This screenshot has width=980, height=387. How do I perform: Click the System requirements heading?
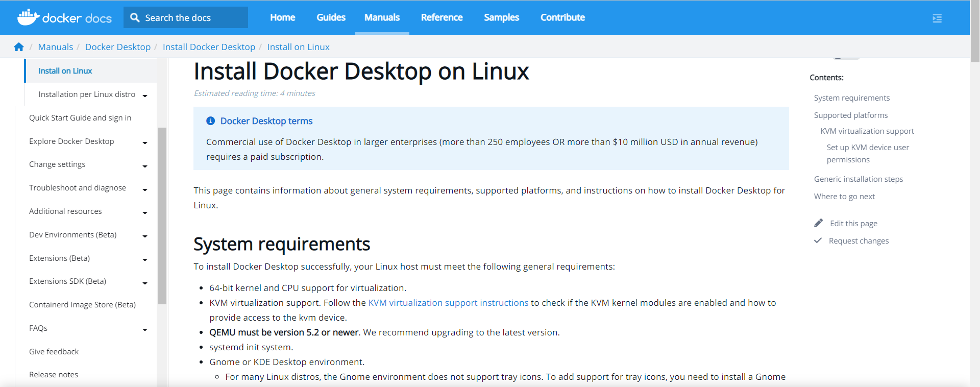(x=282, y=244)
